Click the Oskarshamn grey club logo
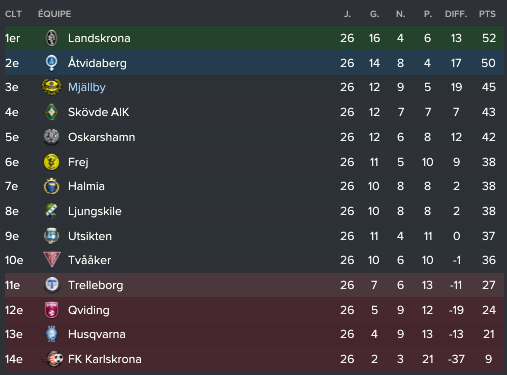The height and width of the screenshot is (375, 507). point(51,137)
